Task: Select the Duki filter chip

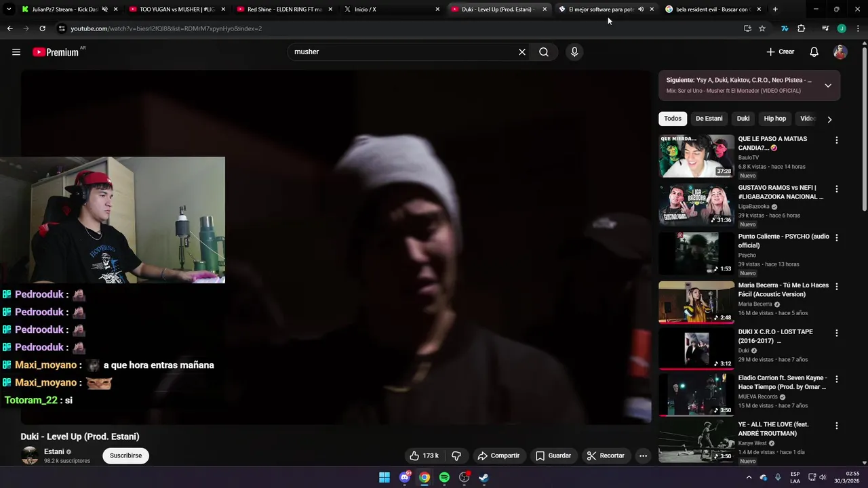Action: pos(743,119)
